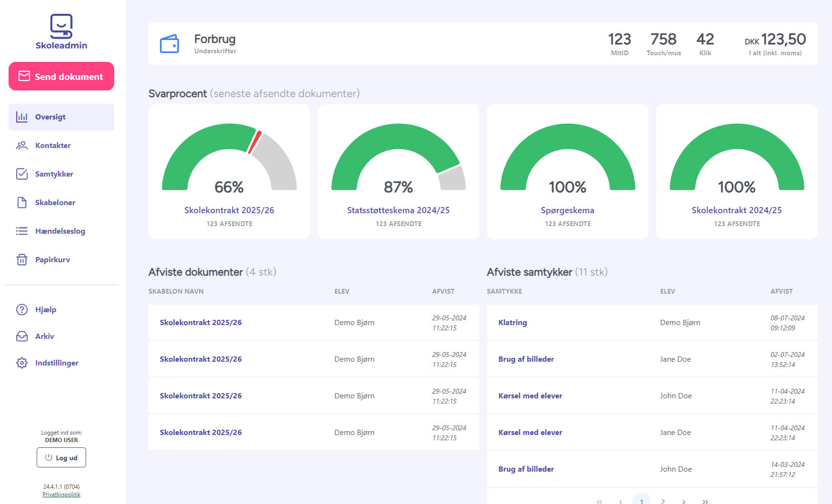
Task: Open Skolekontrakt 2025/26 response card link
Action: [x=229, y=210]
